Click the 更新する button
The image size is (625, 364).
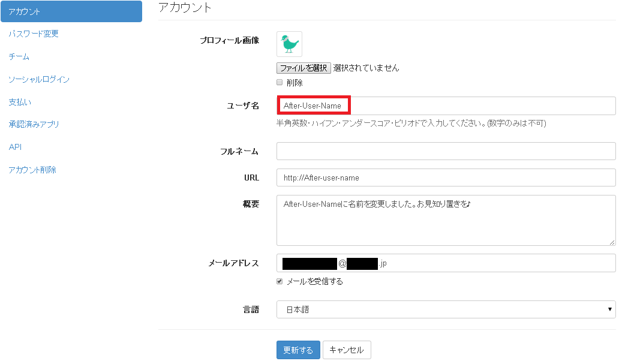tap(298, 350)
